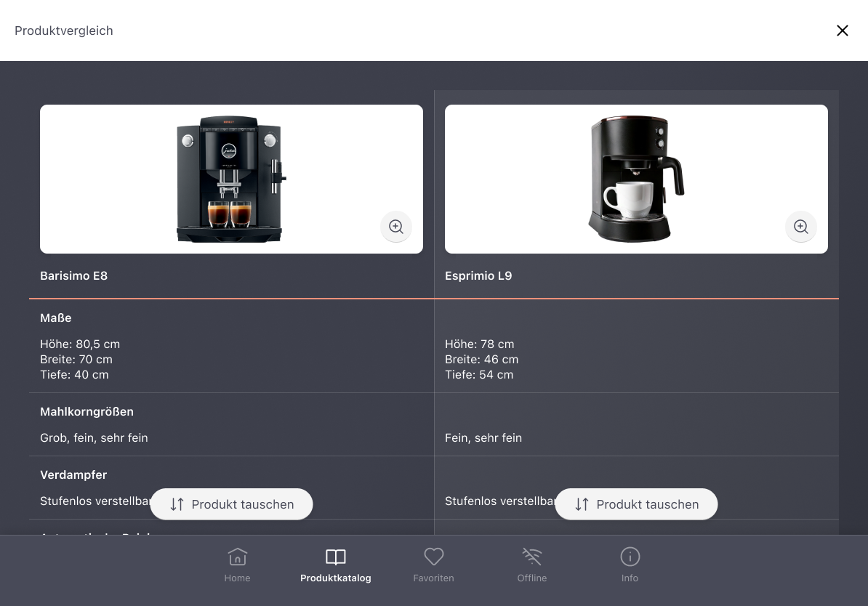Viewport: 868px width, 606px height.
Task: Click the Mahlkorngrößen section heading
Action: [x=87, y=412]
